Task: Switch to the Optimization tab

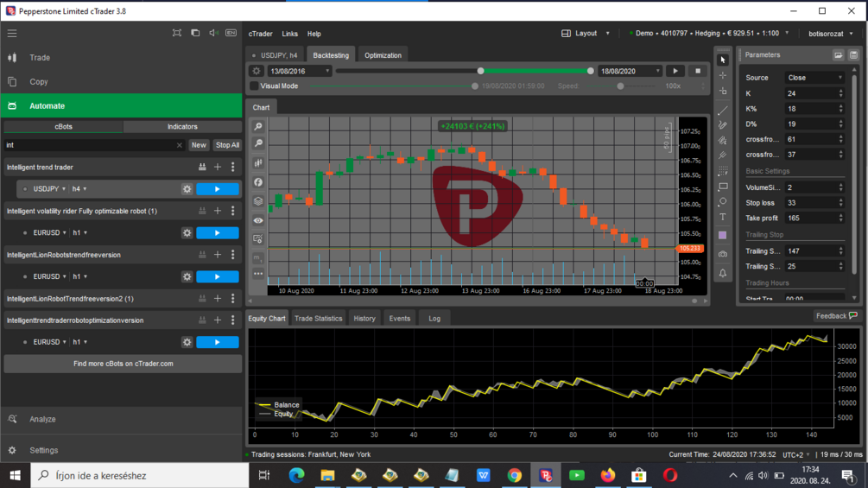Action: (383, 55)
